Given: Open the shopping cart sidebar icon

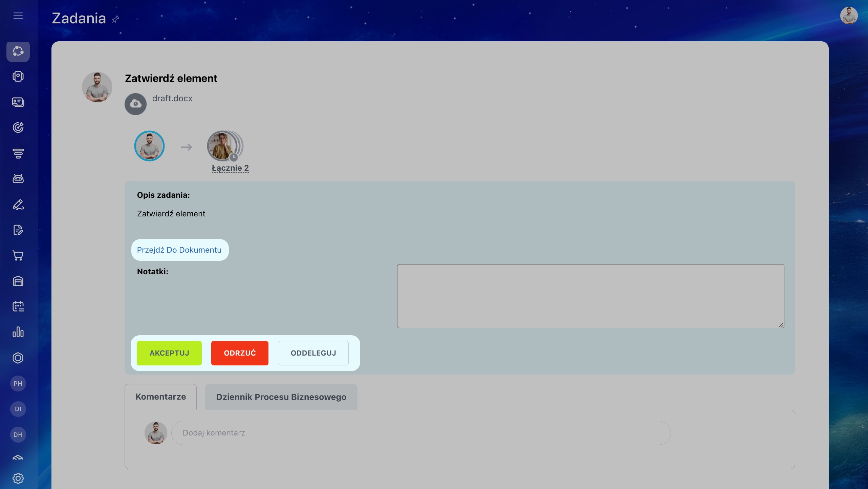Looking at the screenshot, I should click(x=18, y=256).
